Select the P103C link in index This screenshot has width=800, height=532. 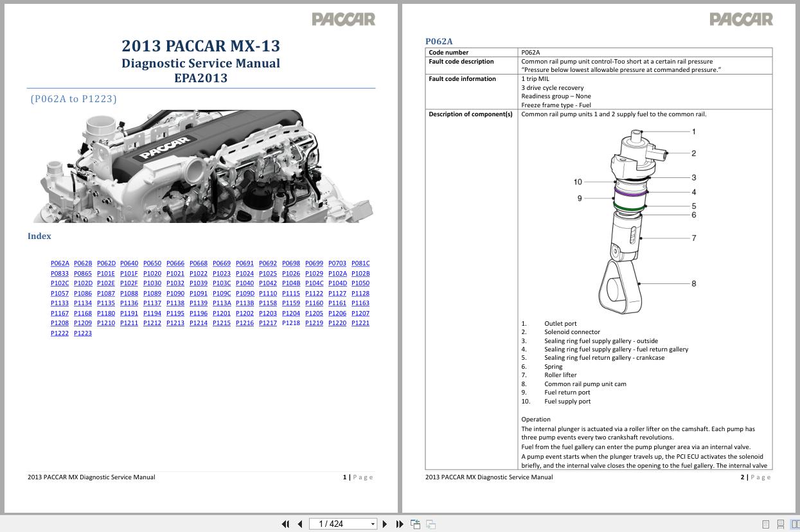point(222,283)
